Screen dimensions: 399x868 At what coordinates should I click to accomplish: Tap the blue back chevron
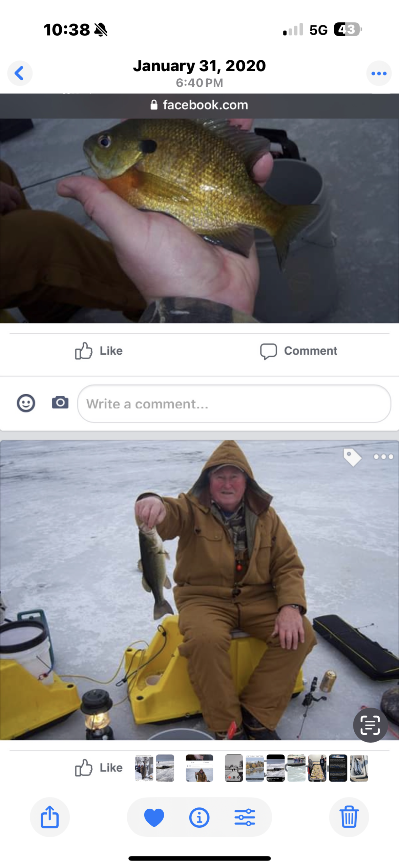[20, 73]
